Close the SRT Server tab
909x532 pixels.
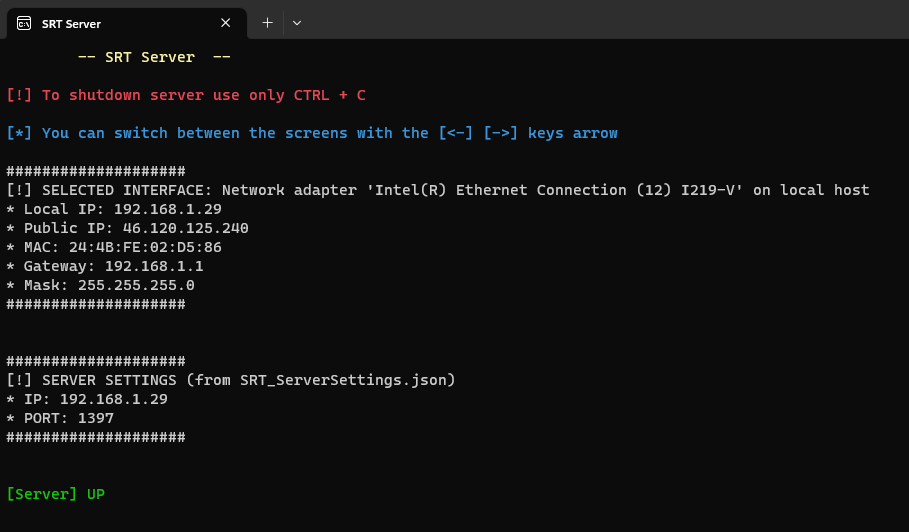pyautogui.click(x=226, y=22)
